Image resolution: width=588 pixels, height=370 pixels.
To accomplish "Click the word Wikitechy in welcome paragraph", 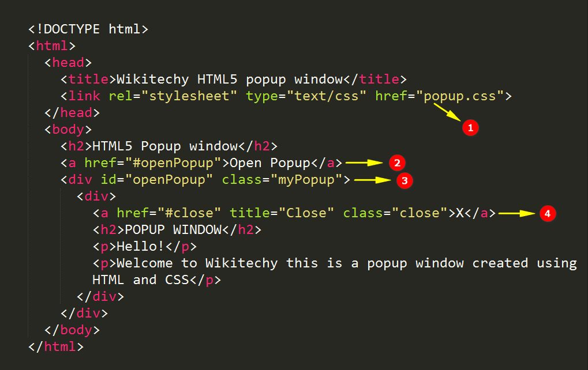I will click(x=242, y=263).
